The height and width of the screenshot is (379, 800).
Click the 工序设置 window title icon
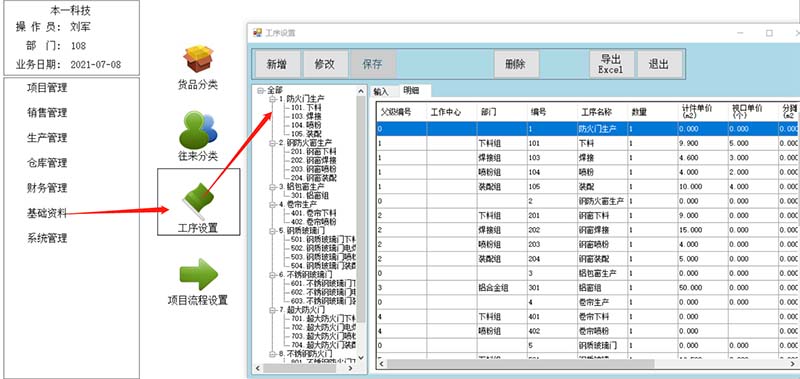click(x=258, y=33)
